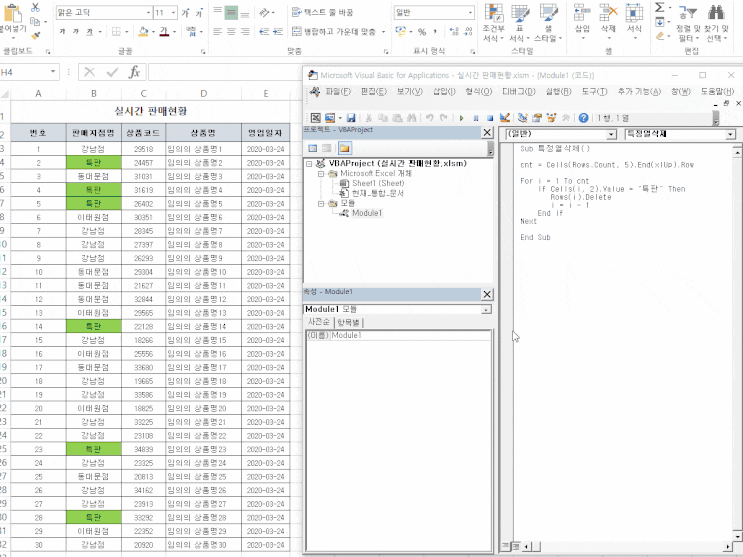The image size is (743, 557).
Task: Click the comma style icon
Action: point(435,32)
